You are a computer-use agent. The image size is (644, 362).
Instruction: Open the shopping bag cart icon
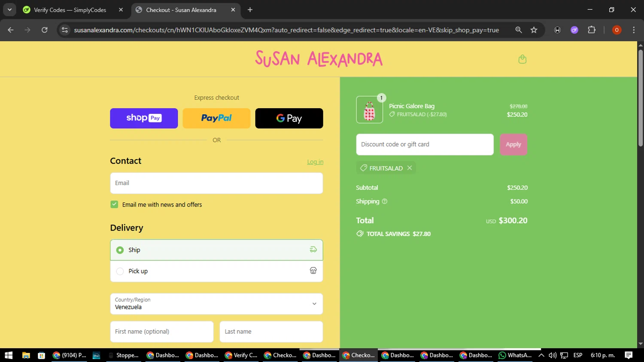[x=522, y=59]
